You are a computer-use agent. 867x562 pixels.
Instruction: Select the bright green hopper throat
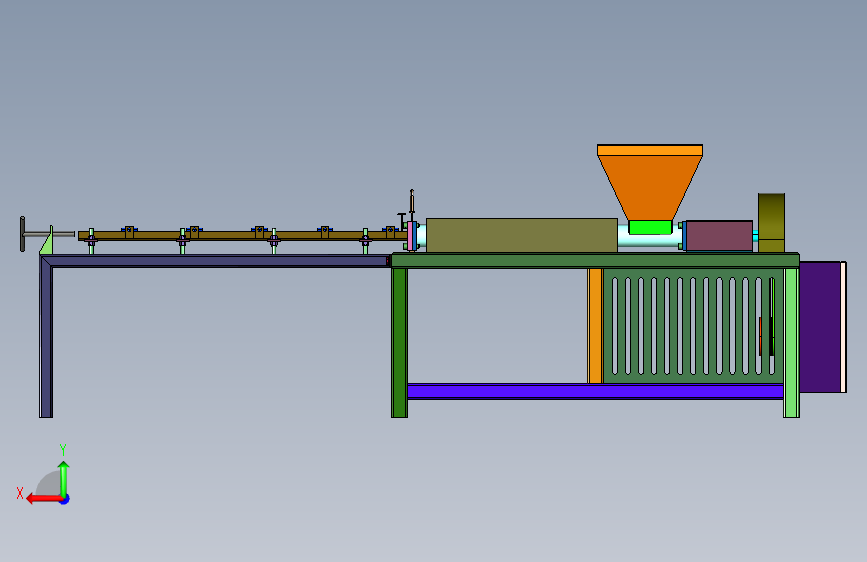[650, 227]
